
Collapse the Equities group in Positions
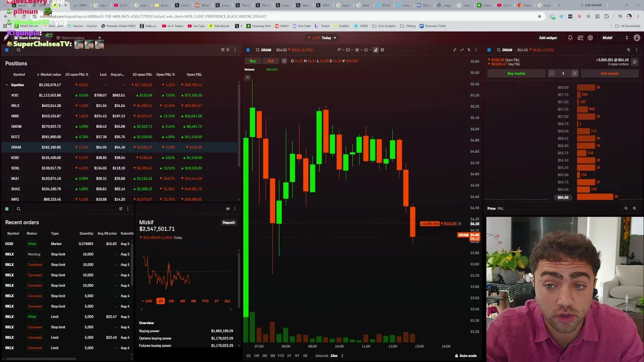coord(7,85)
